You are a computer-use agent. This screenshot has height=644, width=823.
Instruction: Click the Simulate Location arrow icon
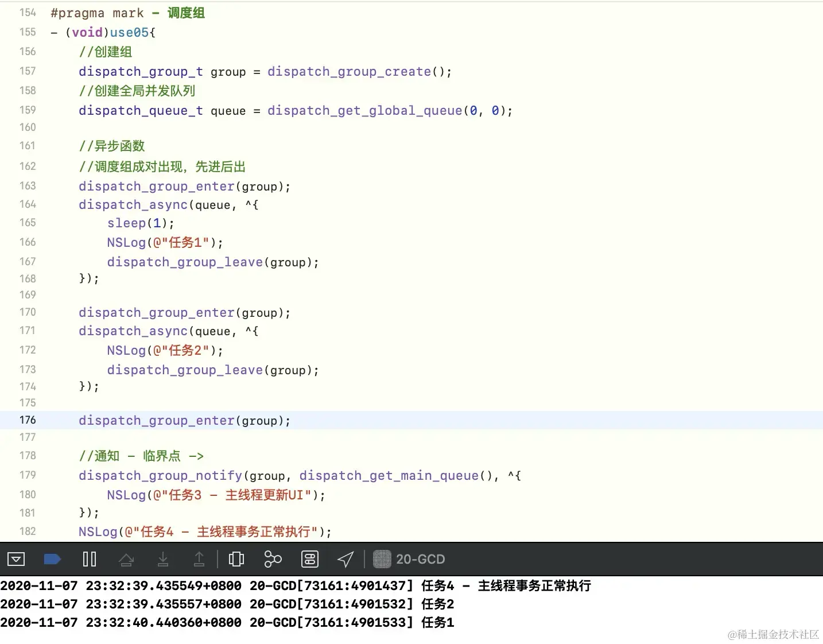pos(345,559)
